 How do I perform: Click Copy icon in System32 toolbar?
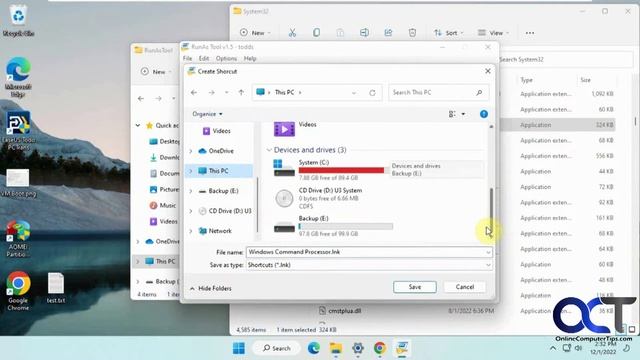pyautogui.click(x=316, y=33)
